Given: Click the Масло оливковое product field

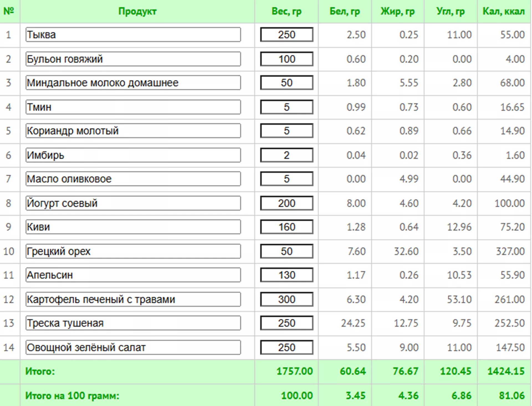Looking at the screenshot, I should click(x=133, y=179).
